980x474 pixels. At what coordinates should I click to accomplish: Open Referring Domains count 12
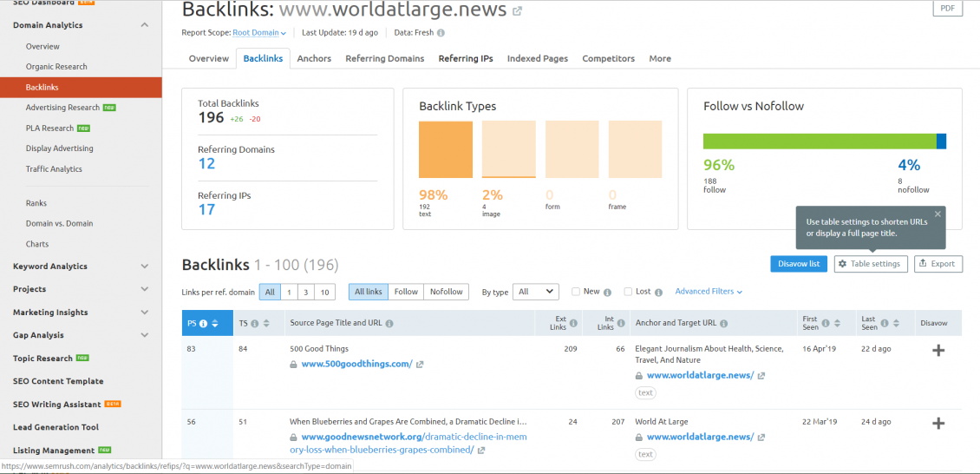(x=206, y=164)
